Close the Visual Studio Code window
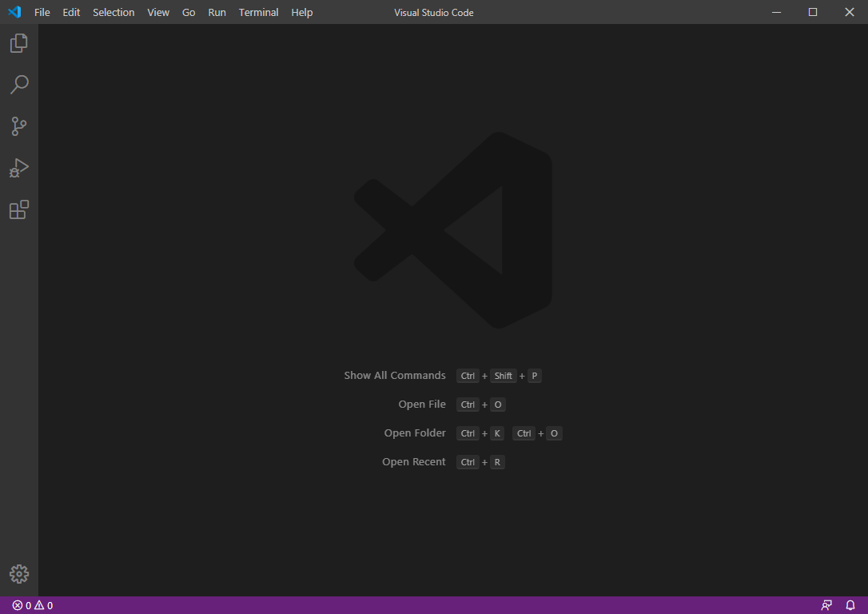This screenshot has width=868, height=614. 850,12
